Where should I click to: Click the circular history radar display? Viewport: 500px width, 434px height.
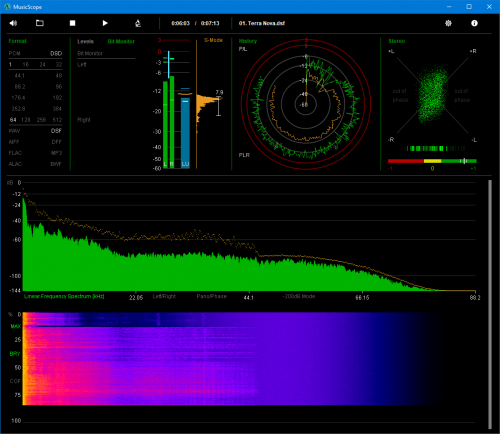click(x=306, y=104)
